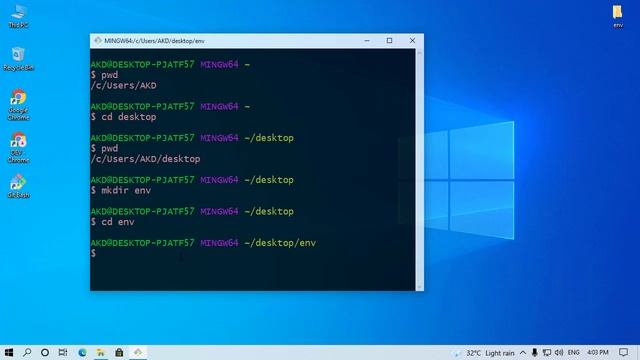Open Cortana circle on taskbar

[45, 352]
